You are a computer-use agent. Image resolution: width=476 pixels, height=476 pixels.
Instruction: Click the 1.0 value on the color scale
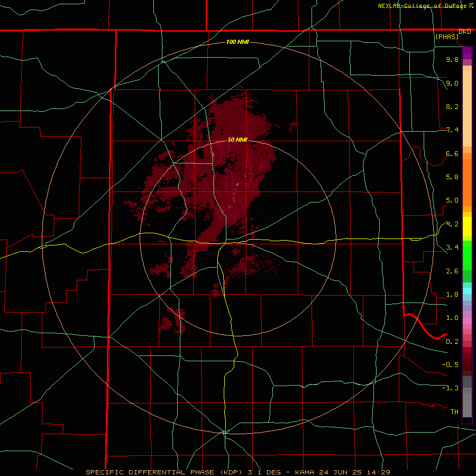pyautogui.click(x=452, y=318)
